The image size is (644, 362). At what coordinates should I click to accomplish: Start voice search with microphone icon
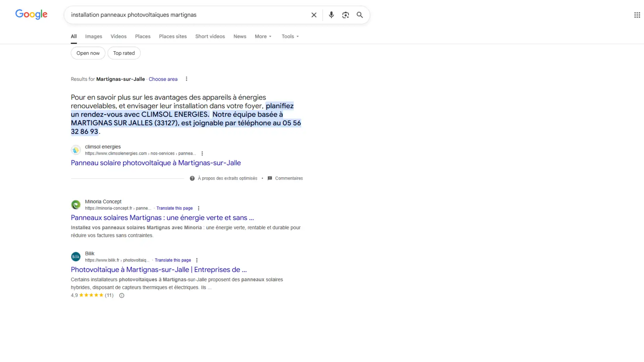[x=331, y=15]
